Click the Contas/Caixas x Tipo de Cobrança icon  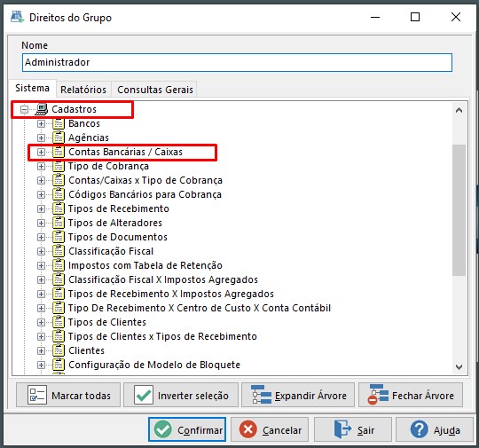pos(59,180)
